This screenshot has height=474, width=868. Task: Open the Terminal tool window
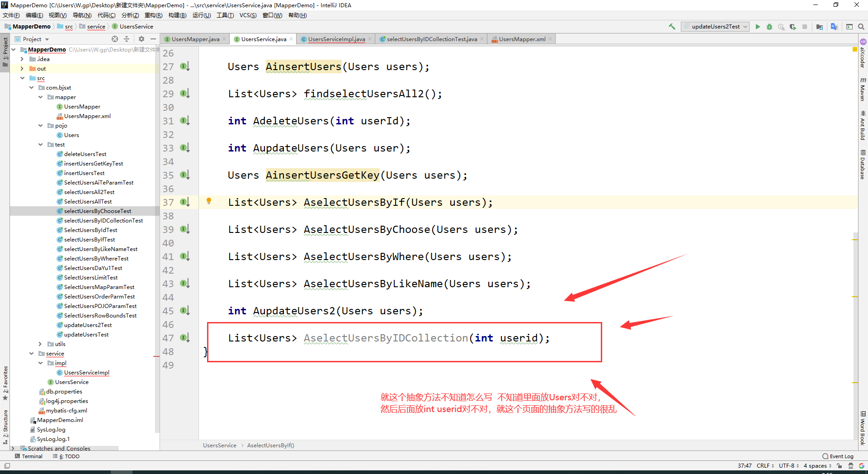click(28, 456)
